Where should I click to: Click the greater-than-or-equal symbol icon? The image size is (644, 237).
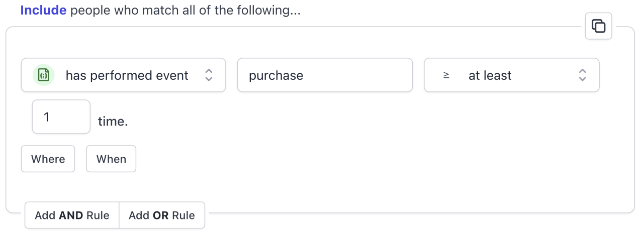click(446, 75)
